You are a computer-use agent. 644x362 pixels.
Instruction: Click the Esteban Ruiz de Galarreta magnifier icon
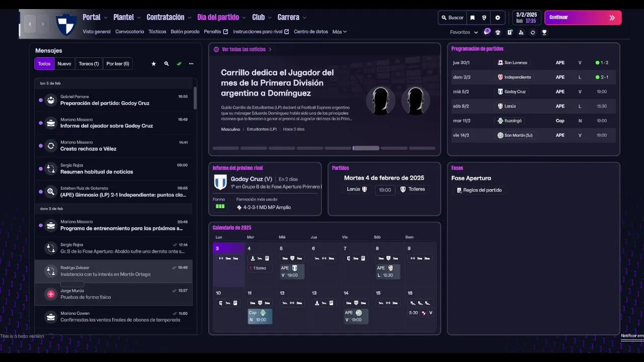click(51, 192)
